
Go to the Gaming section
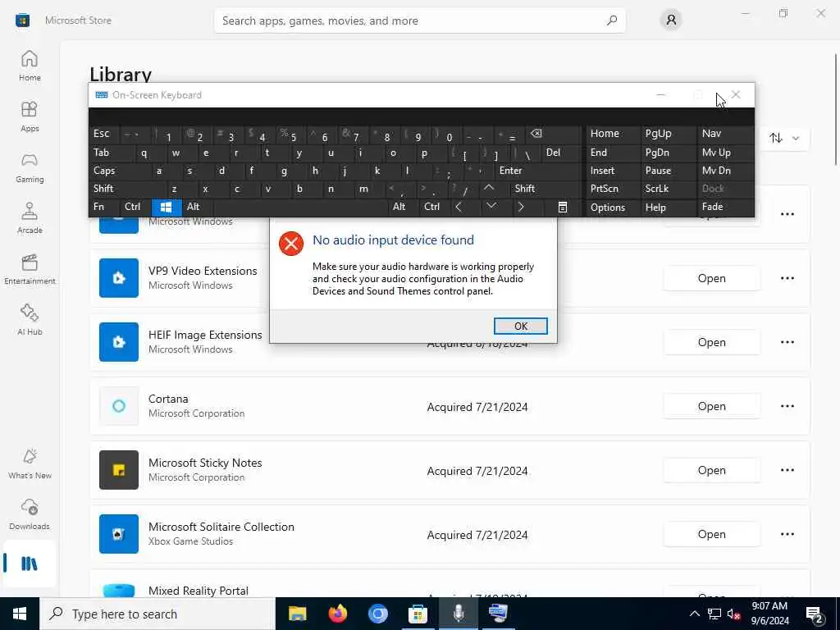coord(30,167)
